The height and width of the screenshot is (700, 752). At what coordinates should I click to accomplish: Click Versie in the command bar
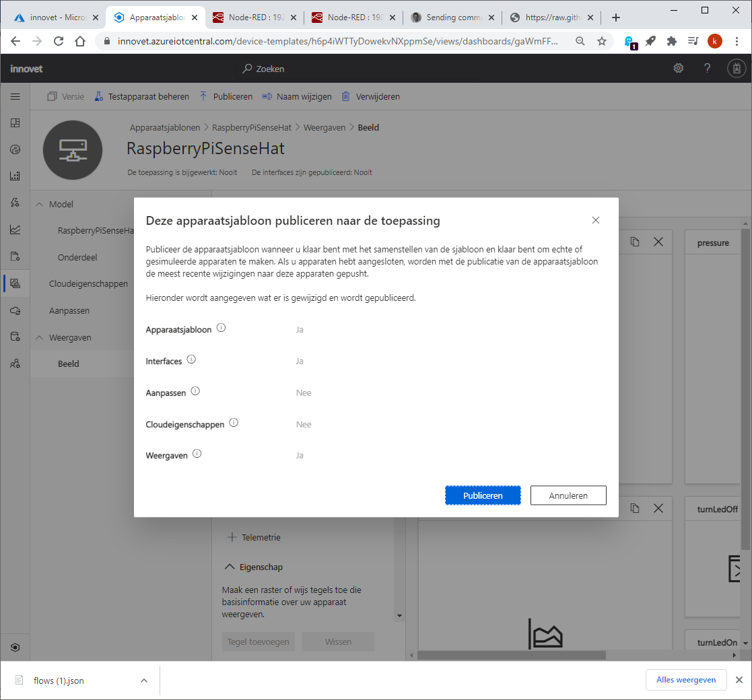tap(66, 96)
